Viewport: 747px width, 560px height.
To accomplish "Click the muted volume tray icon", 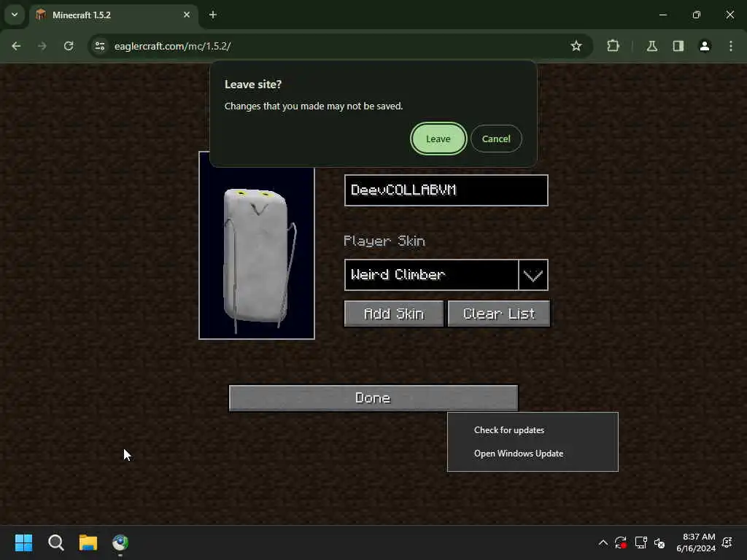I will 659,542.
